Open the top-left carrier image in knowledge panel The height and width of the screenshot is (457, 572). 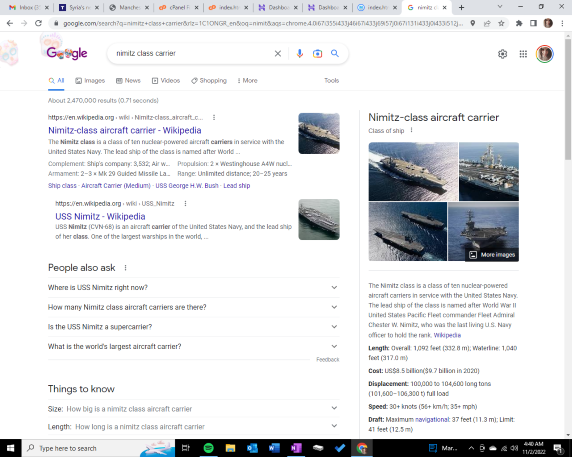pyautogui.click(x=413, y=171)
